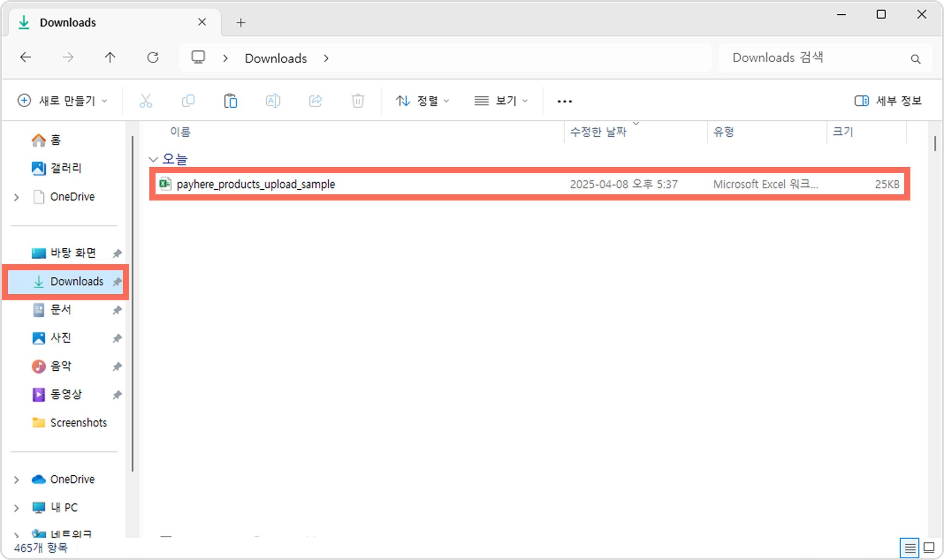The width and height of the screenshot is (944, 560).
Task: Open 바탕 화면 in the sidebar
Action: 64,253
